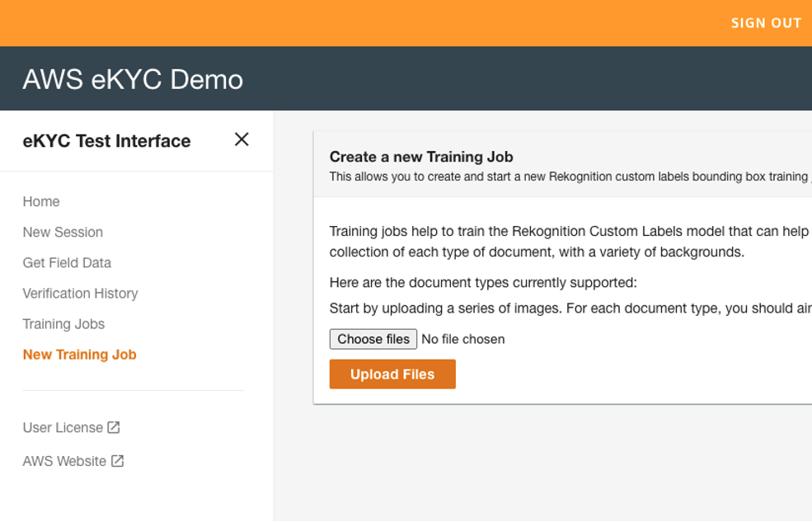812x522 pixels.
Task: Click the external link icon beside AWS Website
Action: pos(118,461)
